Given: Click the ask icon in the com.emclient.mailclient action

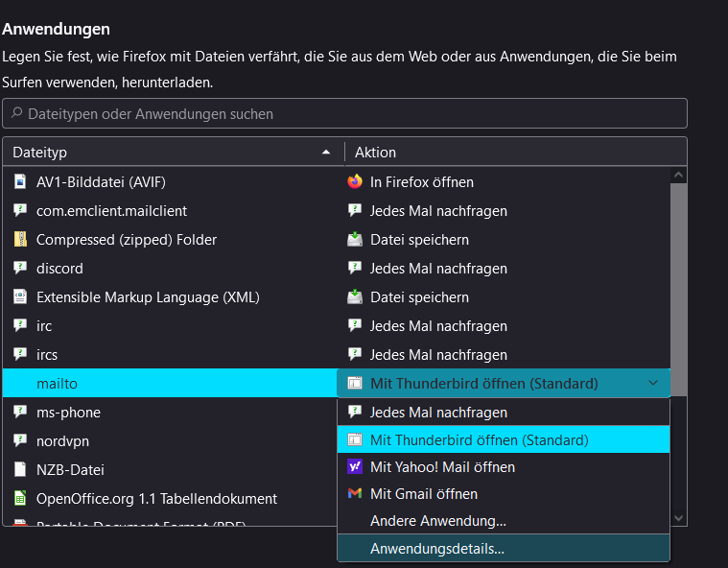Looking at the screenshot, I should (x=355, y=210).
